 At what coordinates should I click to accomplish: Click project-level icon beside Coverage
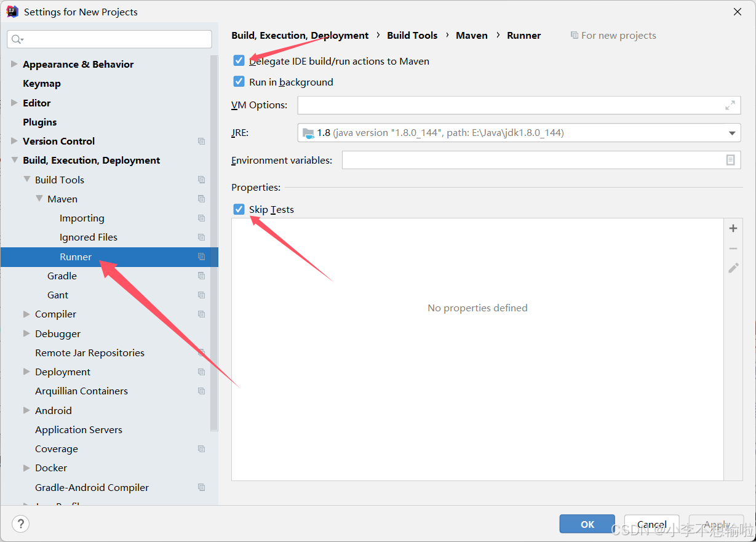(201, 448)
